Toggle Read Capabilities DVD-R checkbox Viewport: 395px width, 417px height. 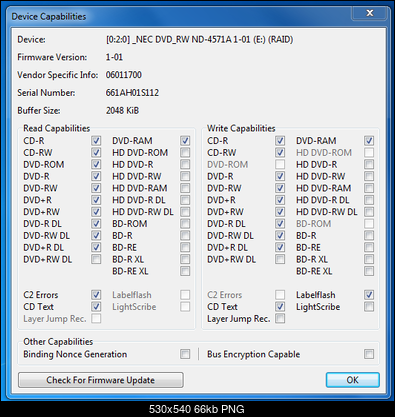point(96,176)
